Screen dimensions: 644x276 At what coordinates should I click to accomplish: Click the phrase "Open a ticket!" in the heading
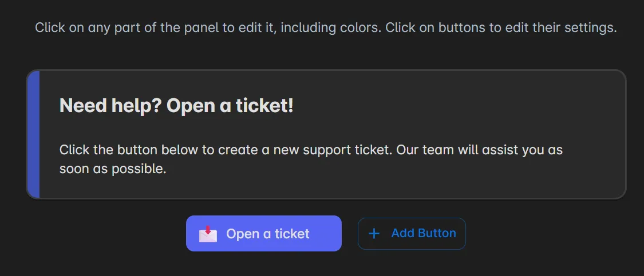(x=230, y=106)
